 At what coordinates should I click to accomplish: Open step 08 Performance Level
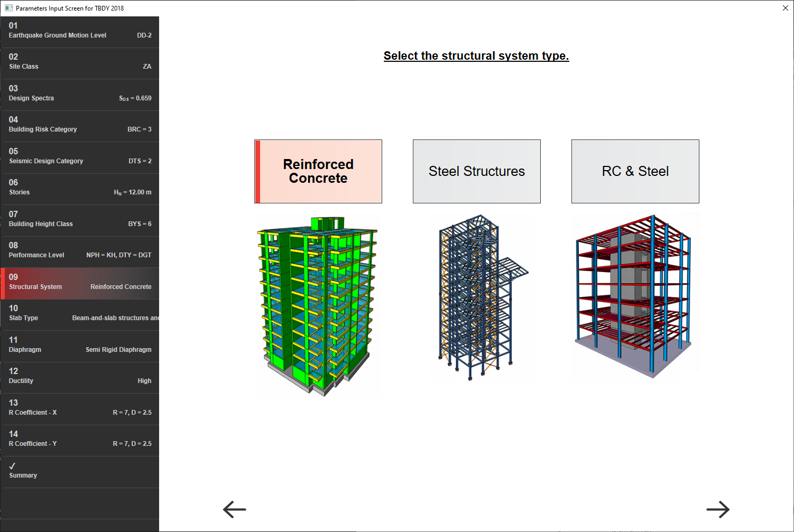(x=79, y=251)
